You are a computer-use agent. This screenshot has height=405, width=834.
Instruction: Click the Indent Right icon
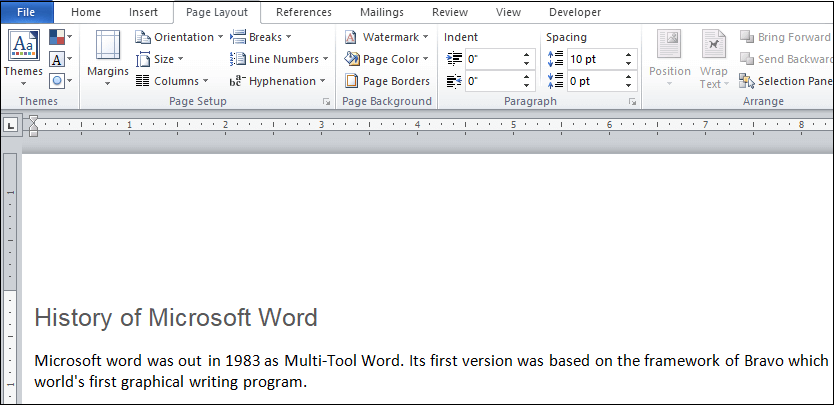[x=454, y=81]
